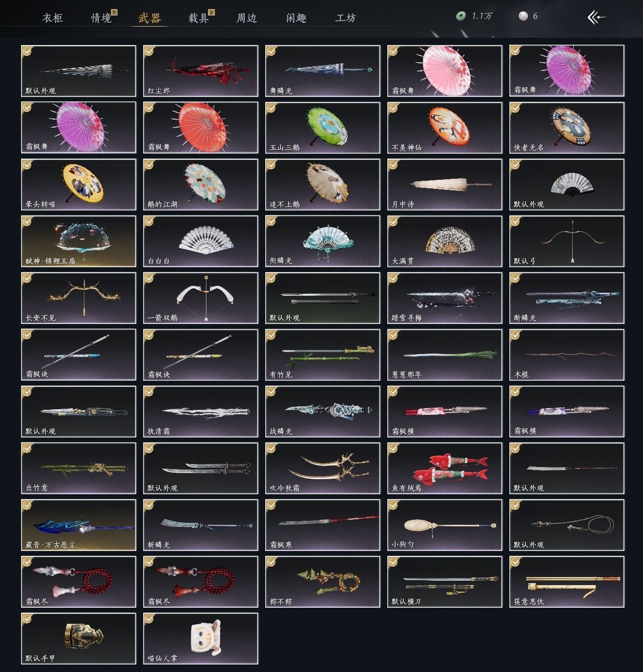Image resolution: width=643 pixels, height=672 pixels.
Task: Select the 红尘烬 red umbrella skin
Action: (200, 71)
